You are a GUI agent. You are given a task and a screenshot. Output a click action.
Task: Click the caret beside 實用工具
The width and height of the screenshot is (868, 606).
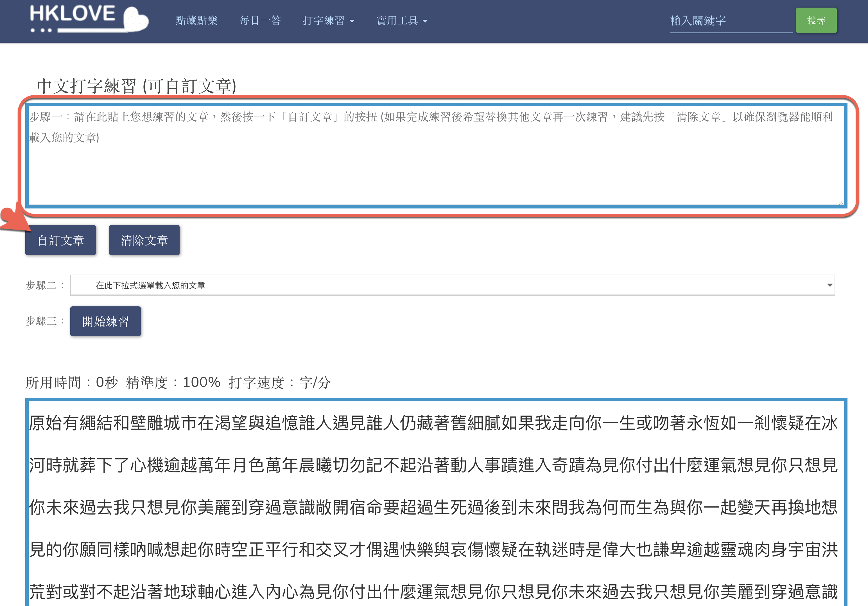[425, 21]
